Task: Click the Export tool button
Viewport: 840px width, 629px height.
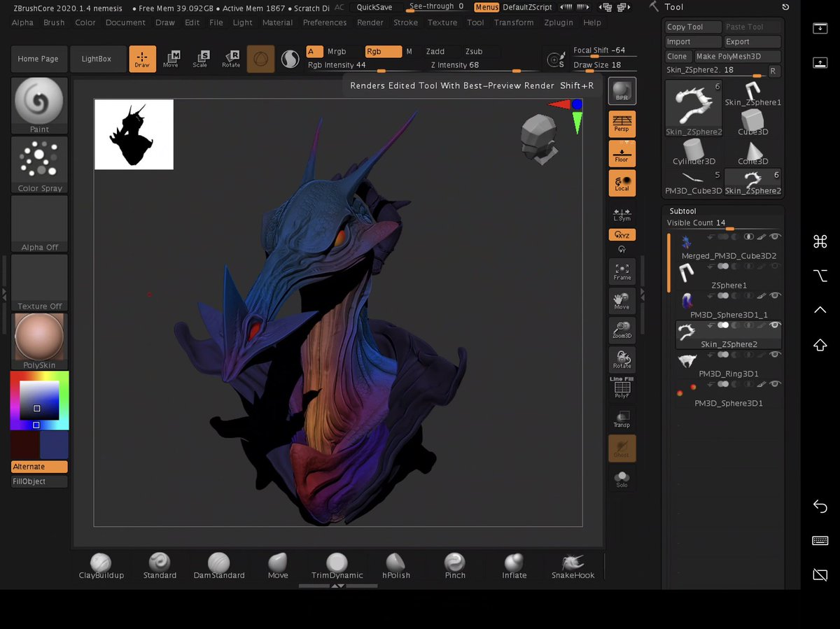Action: (x=752, y=42)
